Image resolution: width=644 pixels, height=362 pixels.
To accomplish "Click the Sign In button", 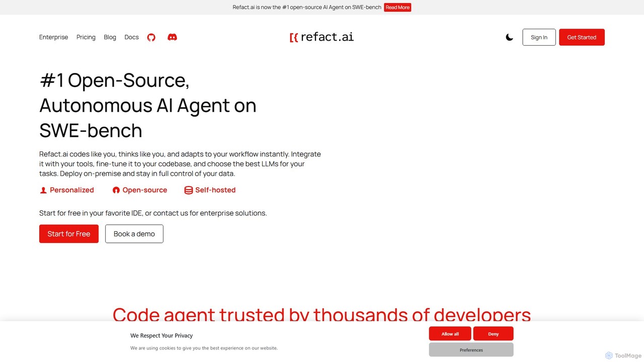I will [x=539, y=37].
